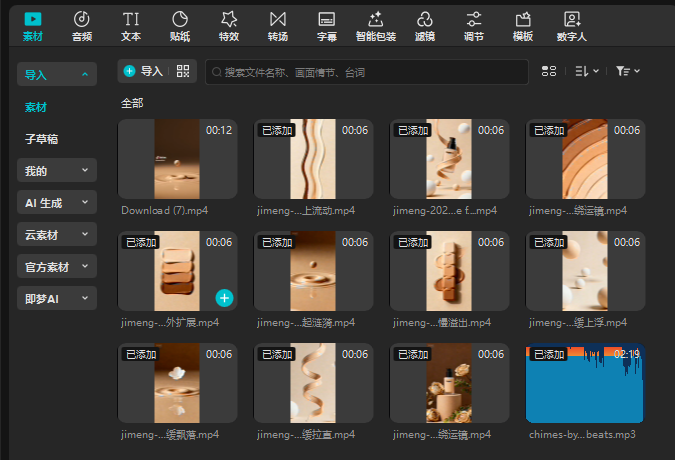Open the 数字人 digital human panel
Viewport: 675px width, 460px height.
[x=571, y=26]
